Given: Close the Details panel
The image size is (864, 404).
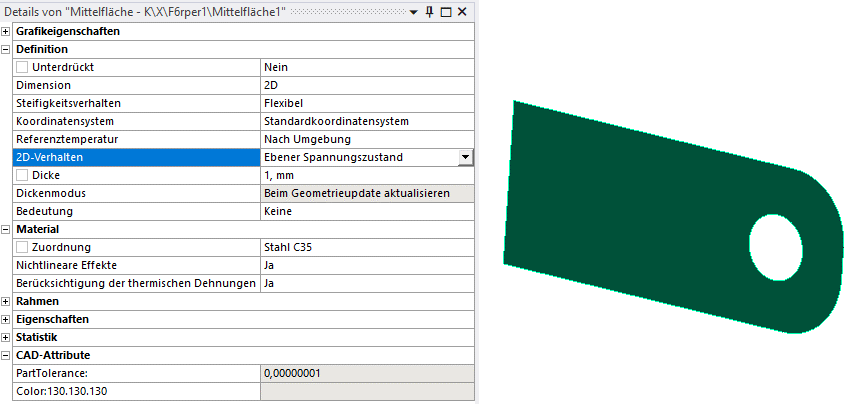Looking at the screenshot, I should [463, 11].
